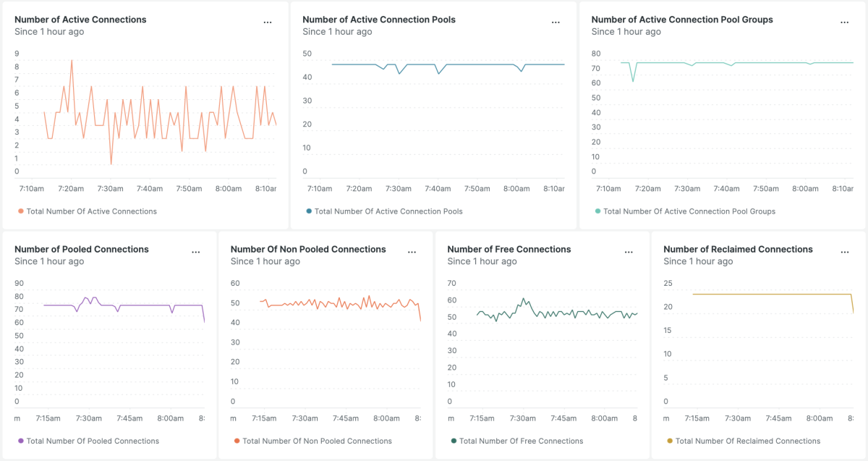Open options menu for Number of Active Connections
868x461 pixels.
click(x=268, y=22)
